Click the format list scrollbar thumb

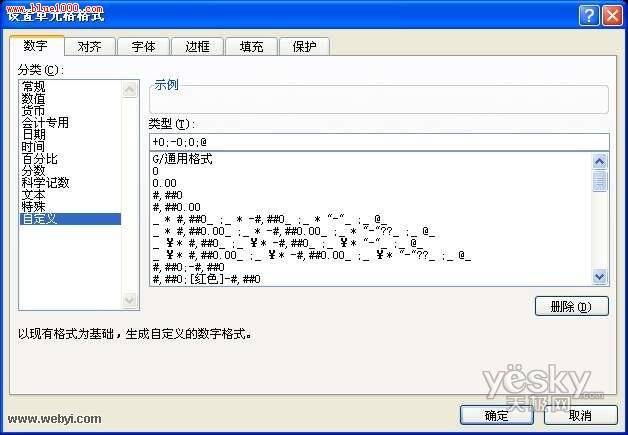pos(599,181)
